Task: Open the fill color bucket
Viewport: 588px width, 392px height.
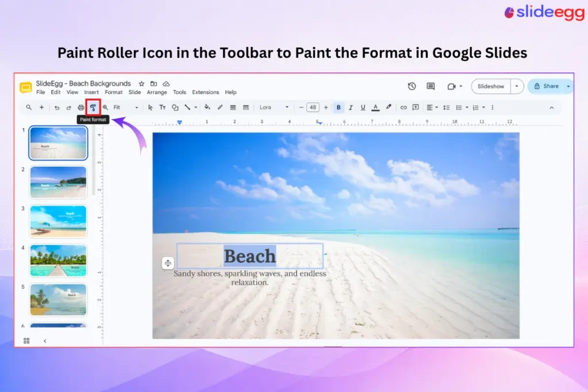Action: click(x=207, y=107)
